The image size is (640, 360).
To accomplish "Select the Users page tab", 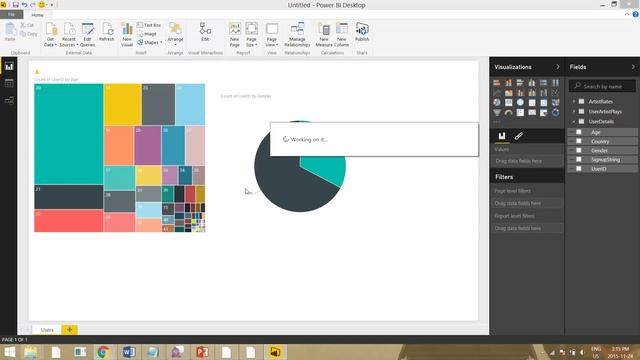I will pyautogui.click(x=47, y=330).
